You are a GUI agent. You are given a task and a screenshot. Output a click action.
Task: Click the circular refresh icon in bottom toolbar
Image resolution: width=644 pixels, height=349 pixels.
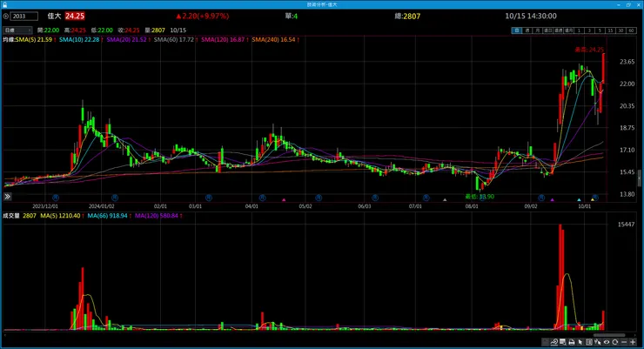tap(614, 342)
